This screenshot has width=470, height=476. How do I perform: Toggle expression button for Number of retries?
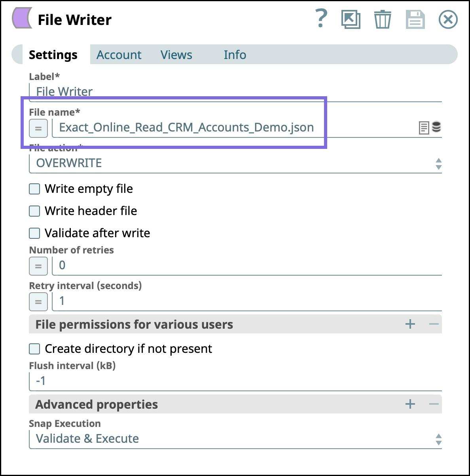pos(38,266)
